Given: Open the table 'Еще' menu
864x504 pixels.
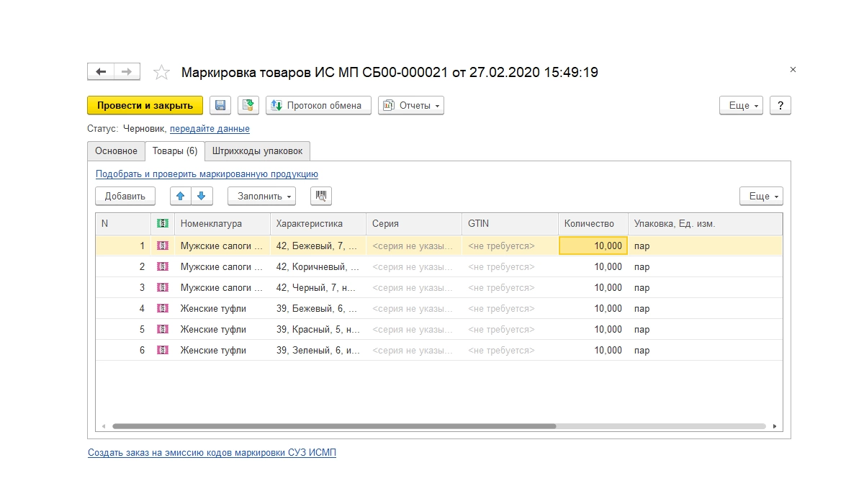Looking at the screenshot, I should pyautogui.click(x=761, y=196).
